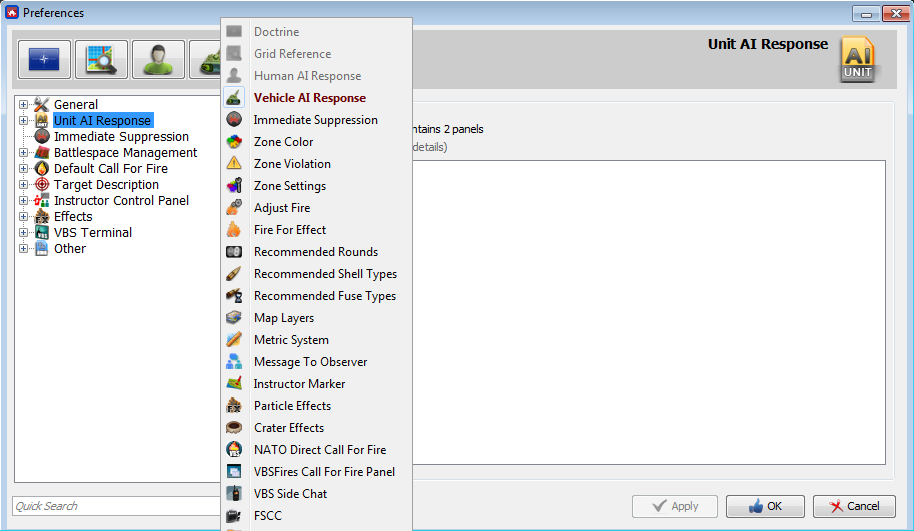Choose VBSFires Call For Fire Panel

tap(317, 472)
